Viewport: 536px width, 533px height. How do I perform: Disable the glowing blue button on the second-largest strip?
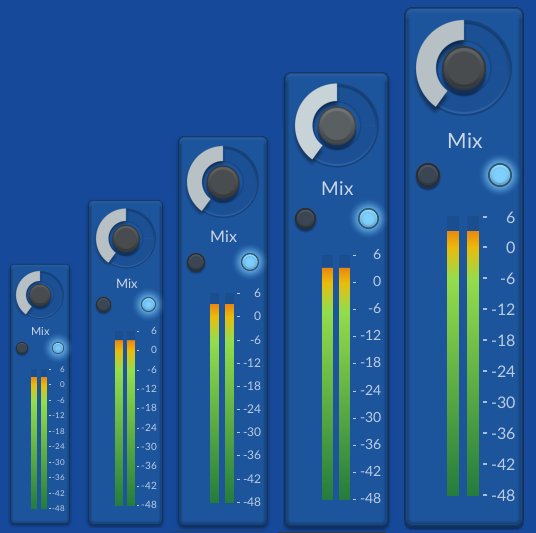(368, 218)
